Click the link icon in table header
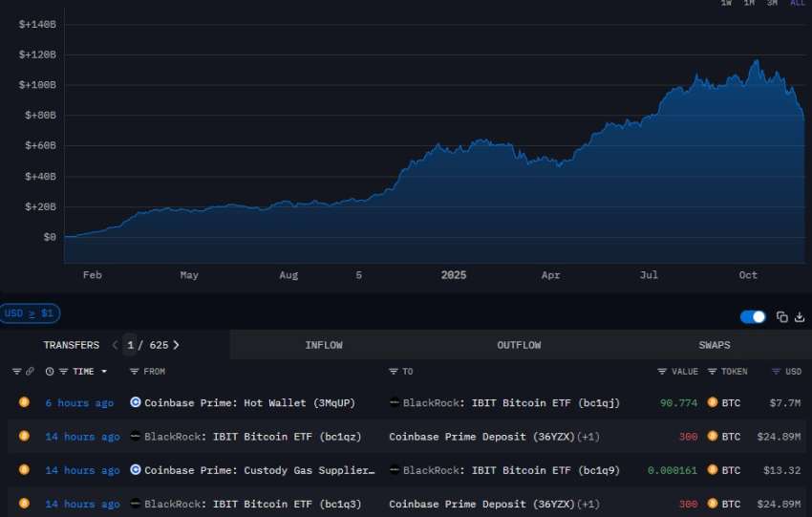 click(x=30, y=371)
